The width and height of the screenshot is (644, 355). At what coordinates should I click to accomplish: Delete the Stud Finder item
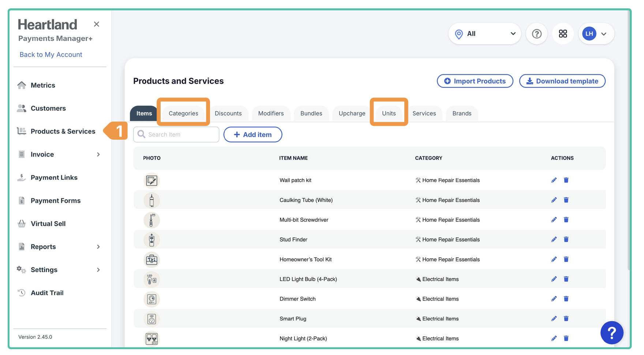pos(566,239)
